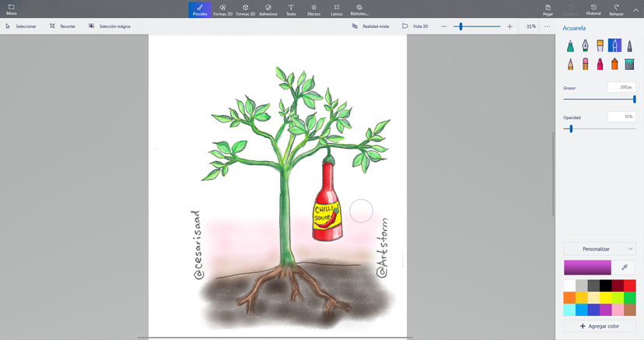Open the more options ellipsis menu
The width and height of the screenshot is (644, 340).
pos(547,26)
